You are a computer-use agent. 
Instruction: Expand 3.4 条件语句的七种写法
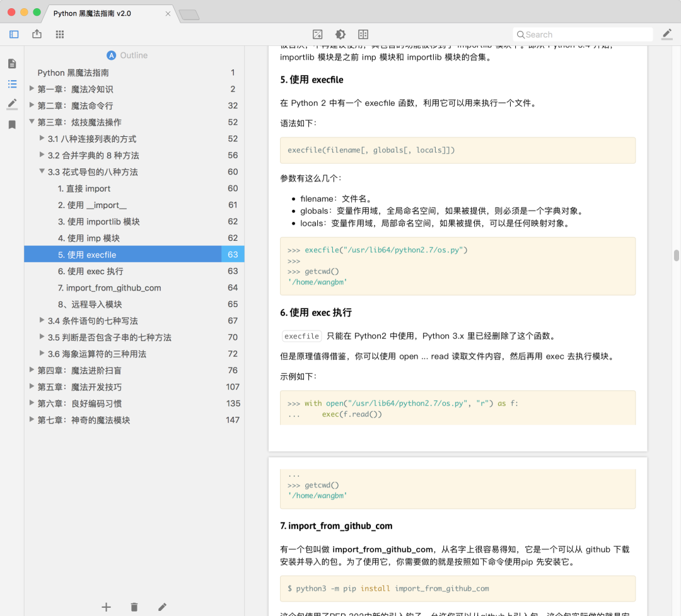tap(42, 320)
